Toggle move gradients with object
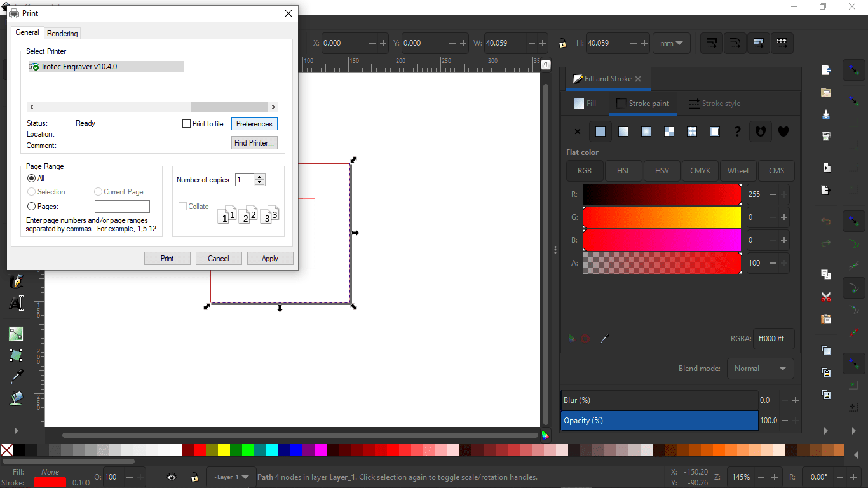868x488 pixels. tap(758, 43)
